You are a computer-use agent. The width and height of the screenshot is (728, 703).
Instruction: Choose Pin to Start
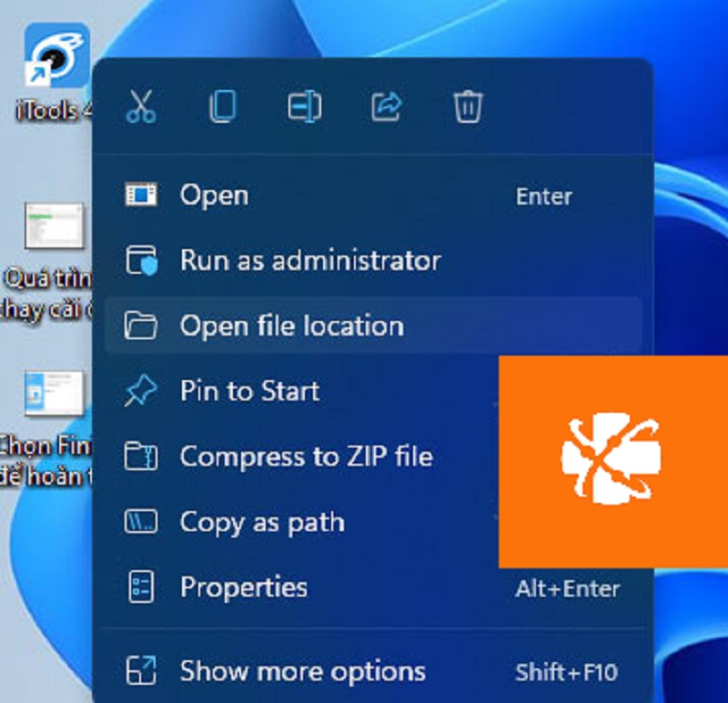pos(302,391)
